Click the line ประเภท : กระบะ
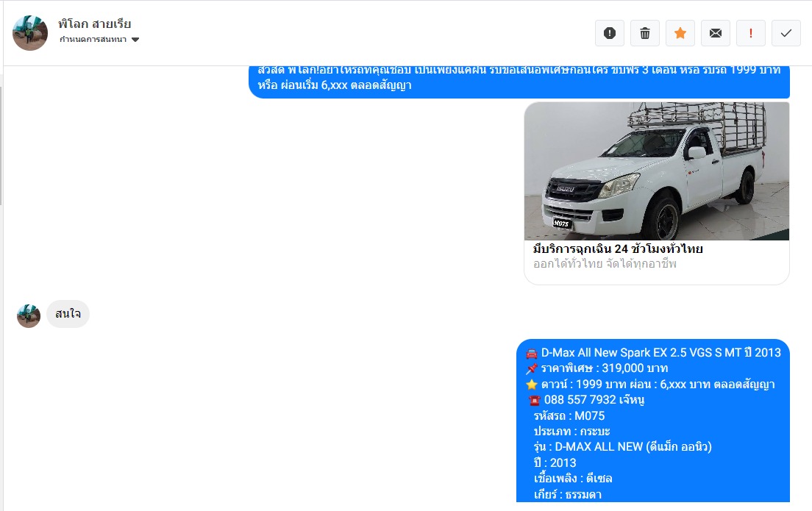This screenshot has width=812, height=511. click(x=571, y=432)
